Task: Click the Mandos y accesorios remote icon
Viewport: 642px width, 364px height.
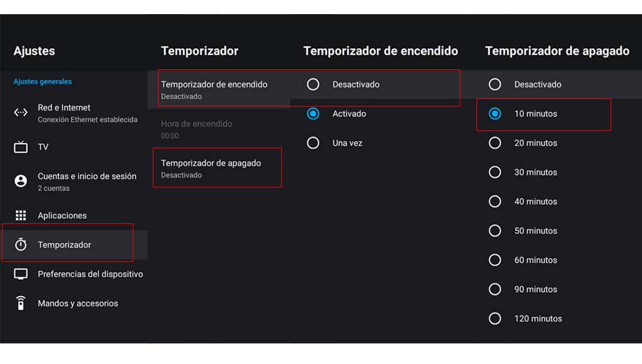Action: (x=21, y=304)
